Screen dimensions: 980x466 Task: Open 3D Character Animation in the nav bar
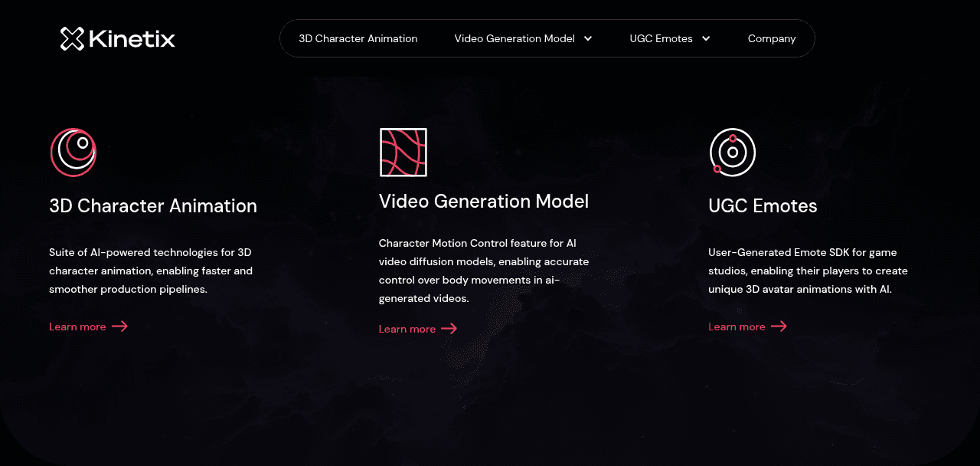tap(358, 38)
